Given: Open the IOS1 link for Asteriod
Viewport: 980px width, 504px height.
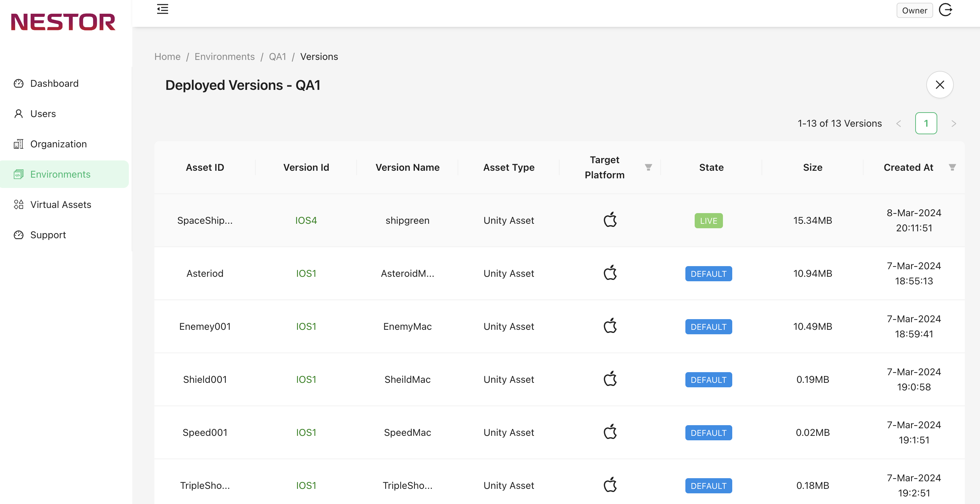Looking at the screenshot, I should coord(306,273).
